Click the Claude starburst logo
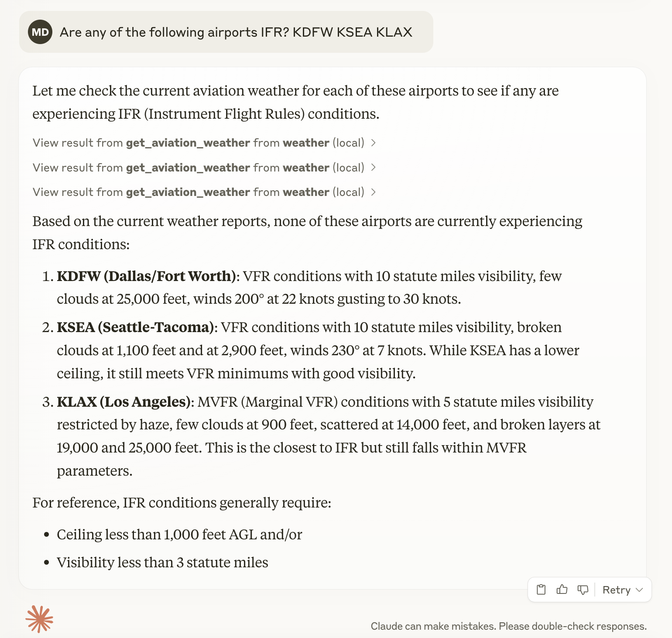The width and height of the screenshot is (672, 638). [39, 619]
